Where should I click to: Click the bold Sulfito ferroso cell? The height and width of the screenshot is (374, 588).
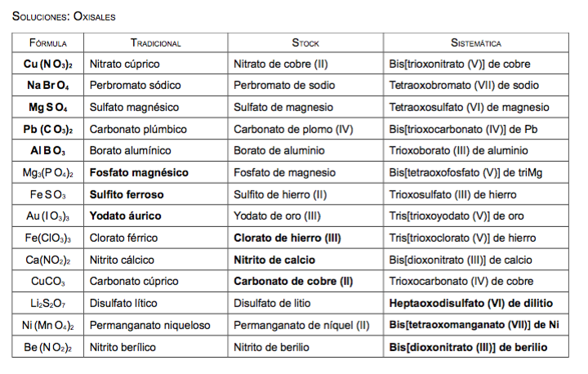[x=156, y=194]
